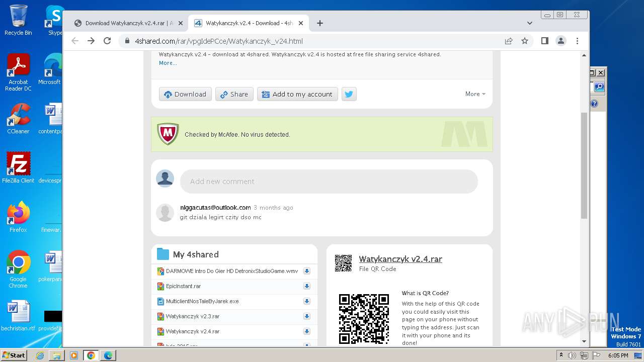The height and width of the screenshot is (362, 644).
Task: Show hidden tray icons arrow
Action: click(561, 355)
